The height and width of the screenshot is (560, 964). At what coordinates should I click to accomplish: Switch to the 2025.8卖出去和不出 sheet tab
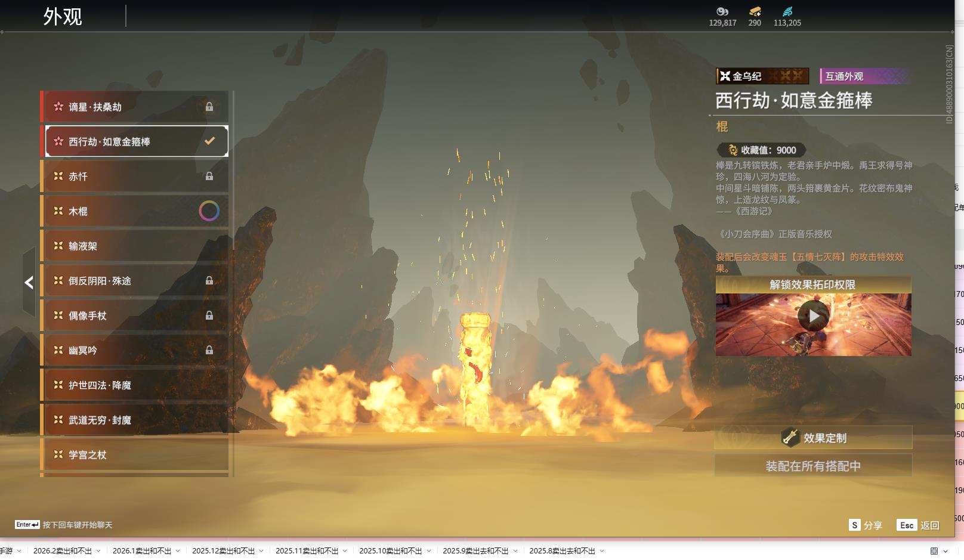click(562, 550)
